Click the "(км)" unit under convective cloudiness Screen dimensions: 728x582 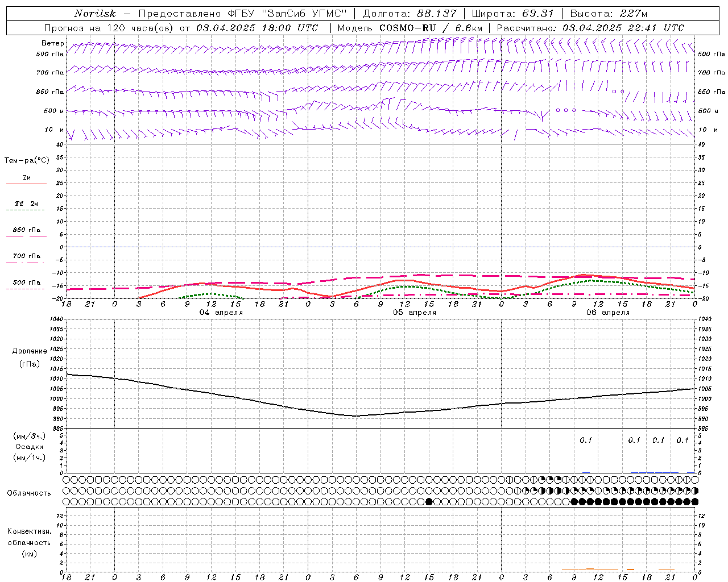(30, 554)
